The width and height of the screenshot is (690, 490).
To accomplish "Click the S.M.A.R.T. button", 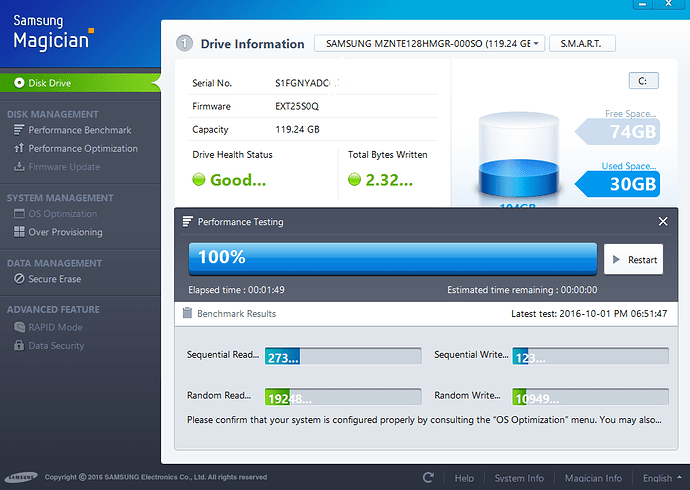I will pyautogui.click(x=582, y=44).
